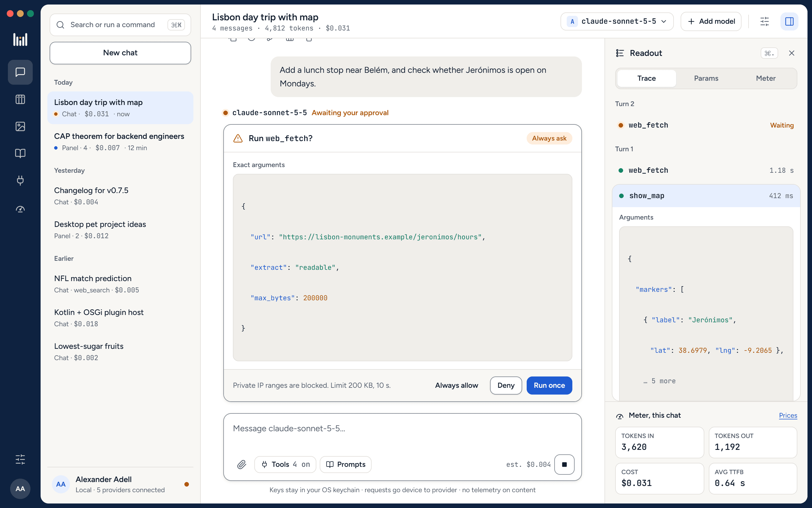
Task: Open the usage meter gauge icon
Action: pos(20,209)
